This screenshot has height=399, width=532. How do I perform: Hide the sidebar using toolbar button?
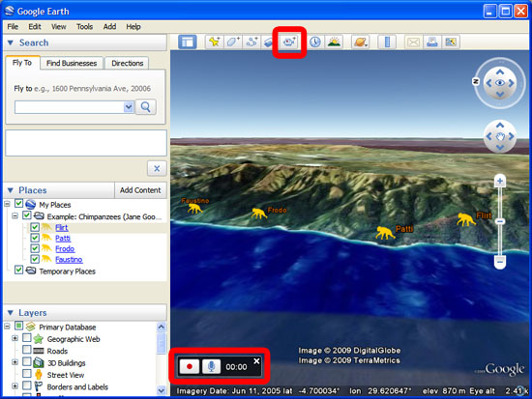pos(188,43)
